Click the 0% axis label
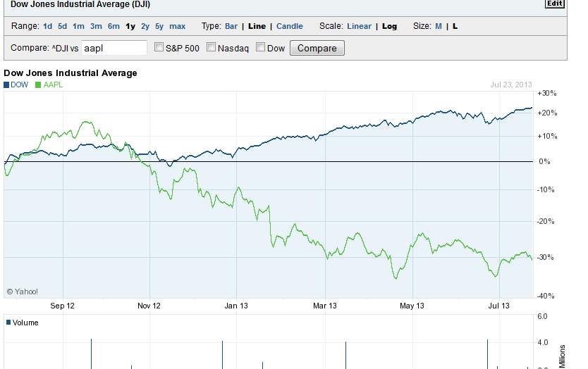The height and width of the screenshot is (369, 588). (x=544, y=161)
